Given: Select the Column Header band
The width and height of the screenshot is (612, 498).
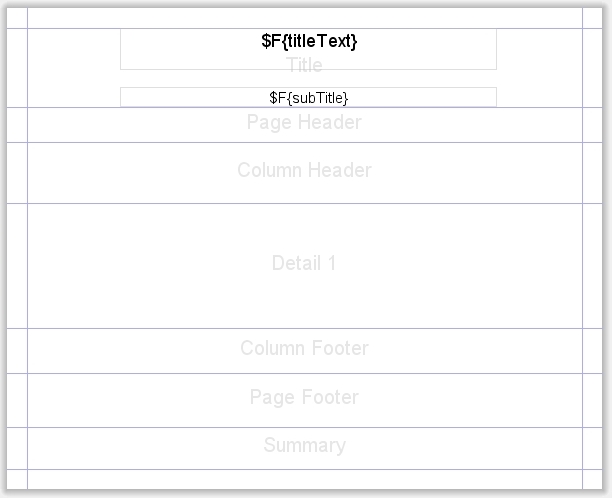Looking at the screenshot, I should pyautogui.click(x=304, y=171).
